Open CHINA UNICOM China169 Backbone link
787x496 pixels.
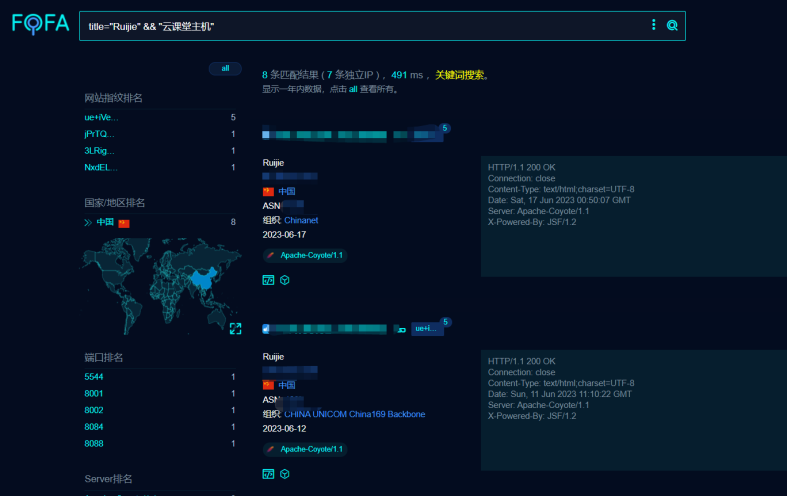point(355,414)
